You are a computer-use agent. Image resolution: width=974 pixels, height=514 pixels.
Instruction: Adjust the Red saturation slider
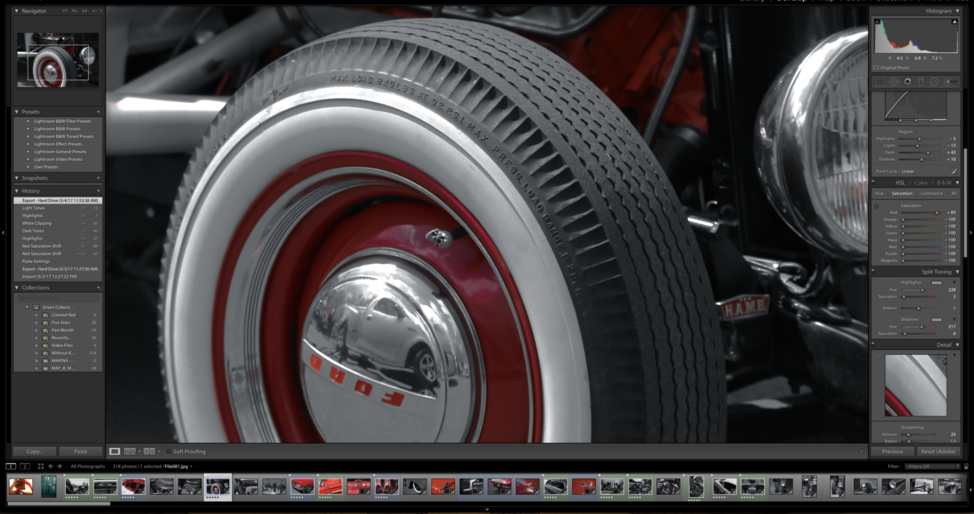937,213
